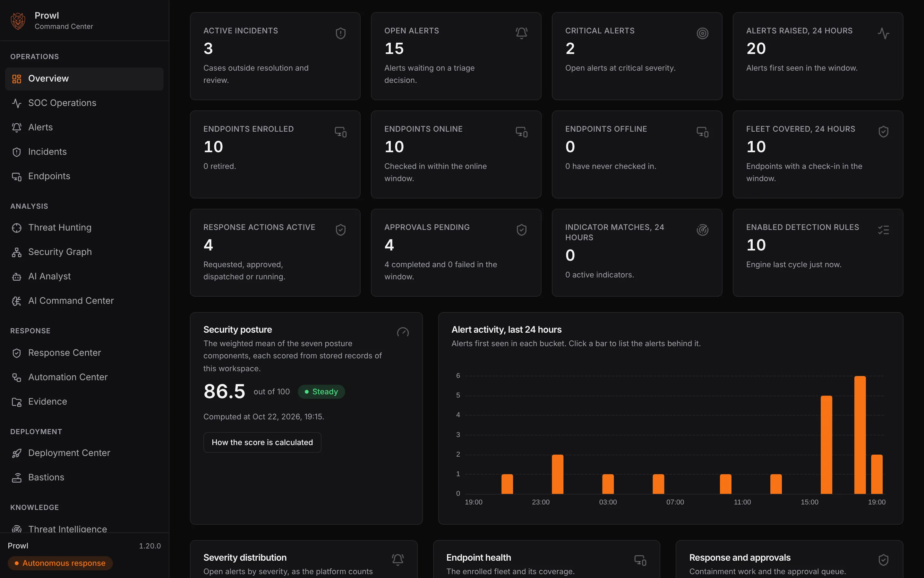The height and width of the screenshot is (578, 924).
Task: Click the AI Analyst robot icon
Action: pos(16,277)
